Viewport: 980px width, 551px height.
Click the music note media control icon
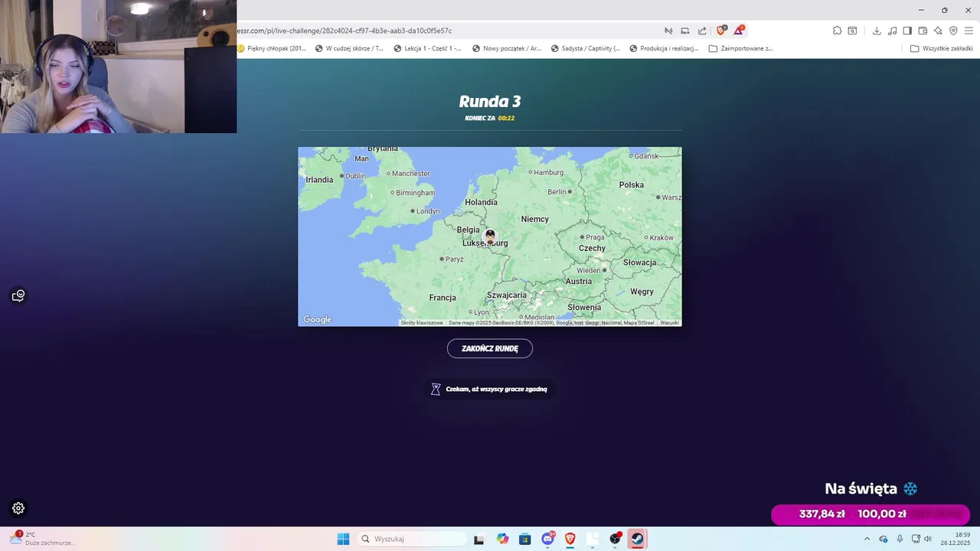pos(892,31)
